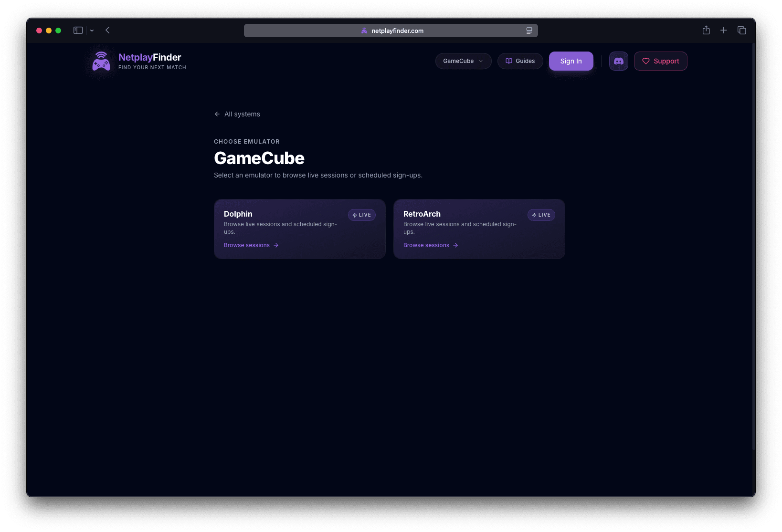Select the RetroArch card title

(x=422, y=214)
